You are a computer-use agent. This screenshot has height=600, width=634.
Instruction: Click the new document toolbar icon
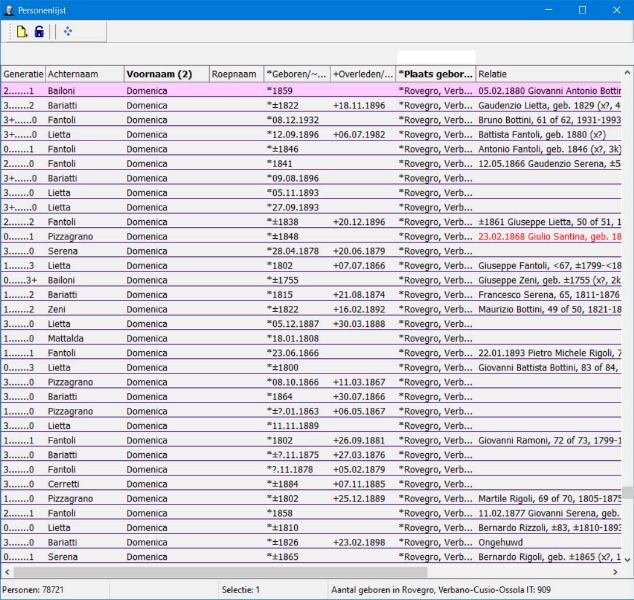pyautogui.click(x=22, y=32)
